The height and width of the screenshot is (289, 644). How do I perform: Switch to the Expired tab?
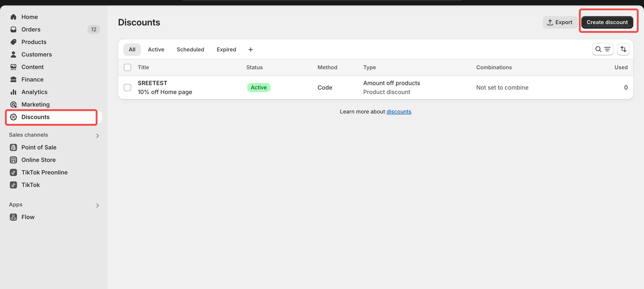(x=226, y=49)
